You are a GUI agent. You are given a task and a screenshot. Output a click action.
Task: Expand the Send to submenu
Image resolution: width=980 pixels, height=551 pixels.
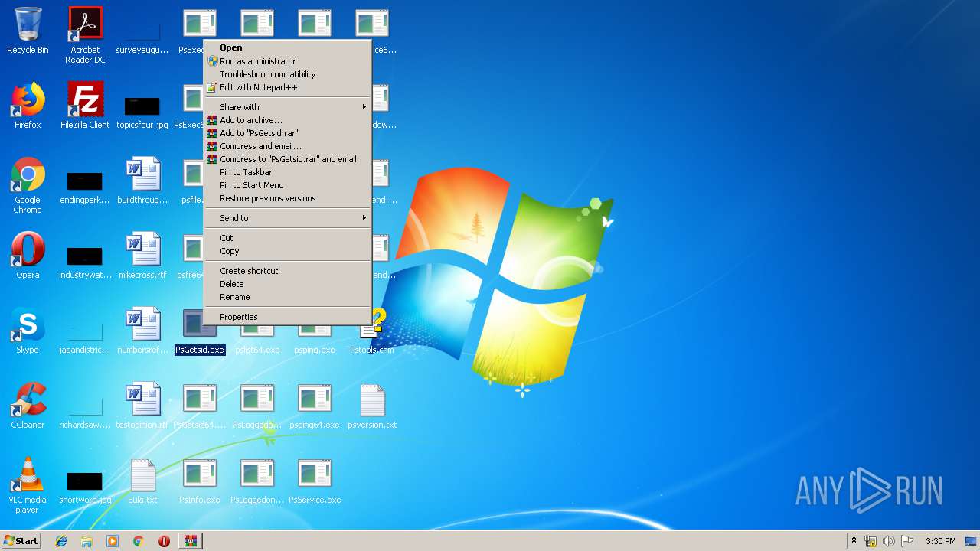click(x=288, y=218)
